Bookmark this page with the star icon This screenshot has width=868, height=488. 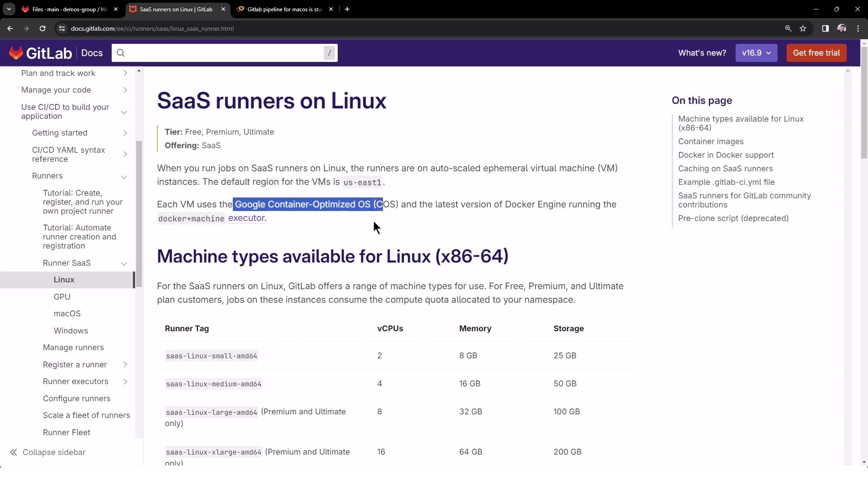tap(803, 28)
